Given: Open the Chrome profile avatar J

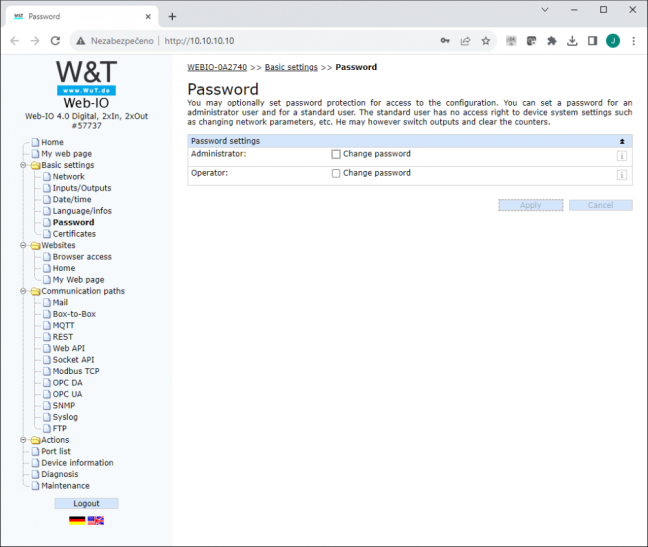Looking at the screenshot, I should point(613,41).
